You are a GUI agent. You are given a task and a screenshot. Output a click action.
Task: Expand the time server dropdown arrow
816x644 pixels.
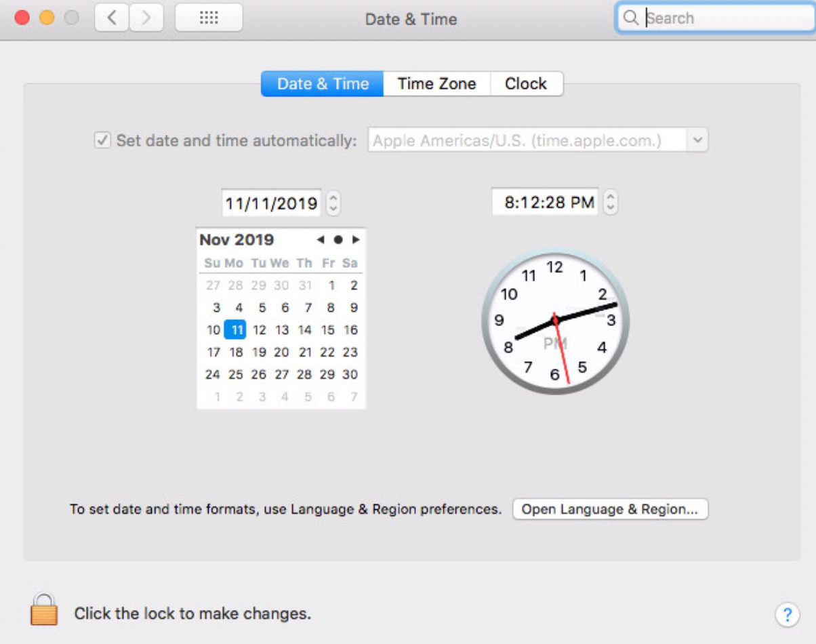697,141
